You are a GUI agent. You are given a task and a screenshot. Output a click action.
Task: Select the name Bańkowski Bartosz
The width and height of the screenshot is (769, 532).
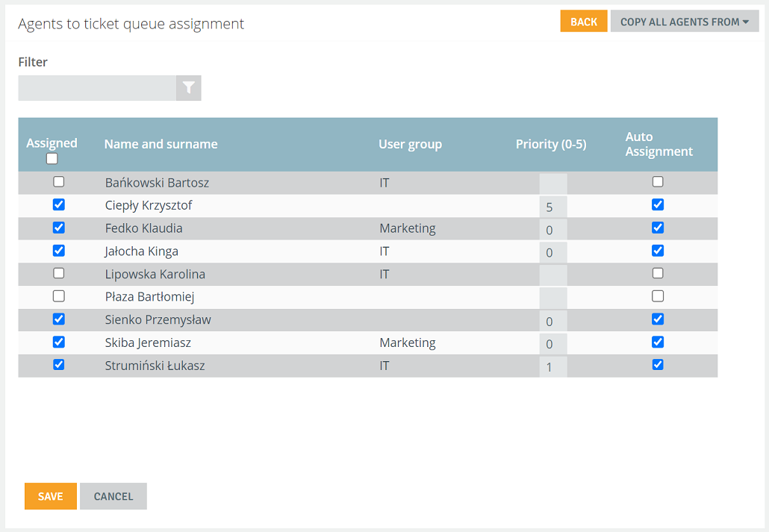click(157, 183)
